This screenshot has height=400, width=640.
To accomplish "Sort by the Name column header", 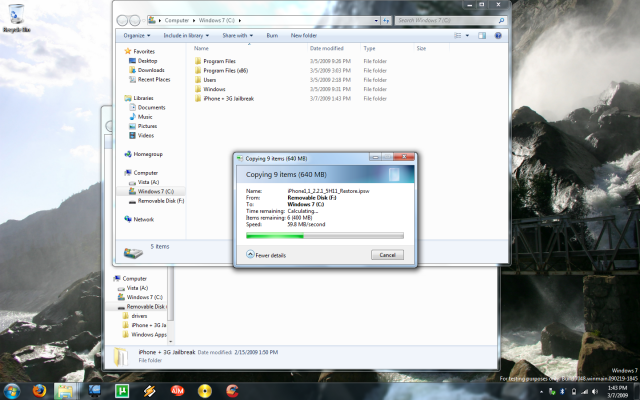I will [x=201, y=48].
